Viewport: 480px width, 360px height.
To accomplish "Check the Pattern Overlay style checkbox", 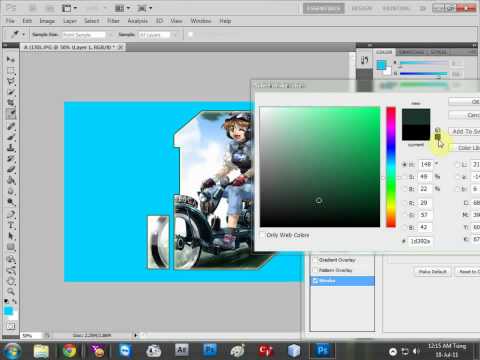I will click(314, 270).
